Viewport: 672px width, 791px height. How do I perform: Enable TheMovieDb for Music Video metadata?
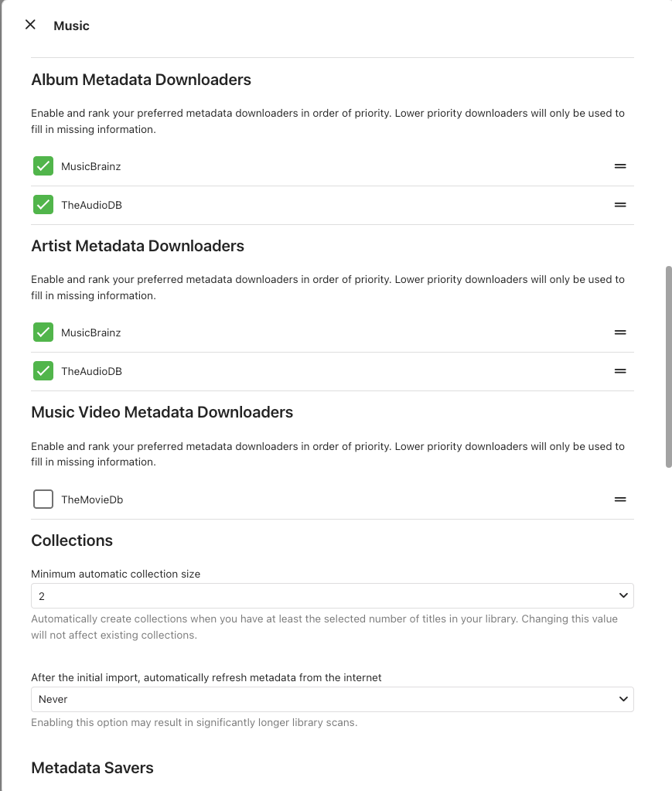tap(43, 499)
